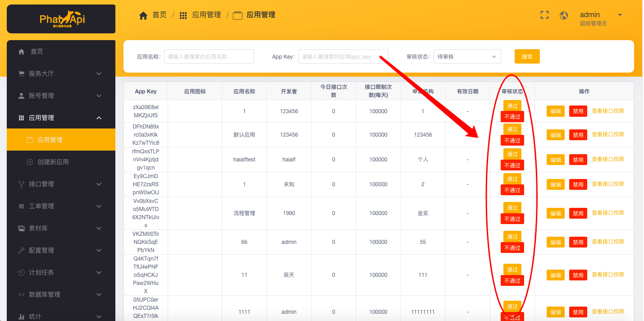Screen dimensions: 644x321
Task: Edit the app by developer 辰天
Action: [556, 275]
